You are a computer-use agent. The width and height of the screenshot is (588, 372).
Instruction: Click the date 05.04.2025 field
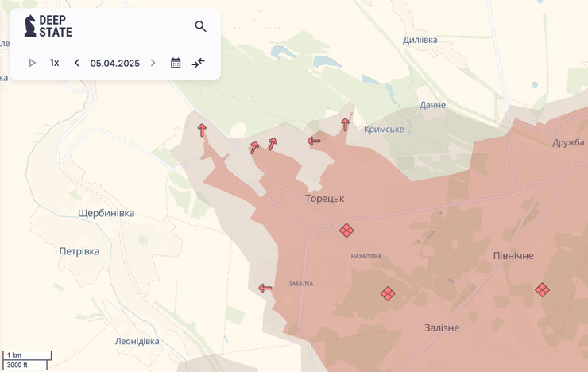coord(114,63)
